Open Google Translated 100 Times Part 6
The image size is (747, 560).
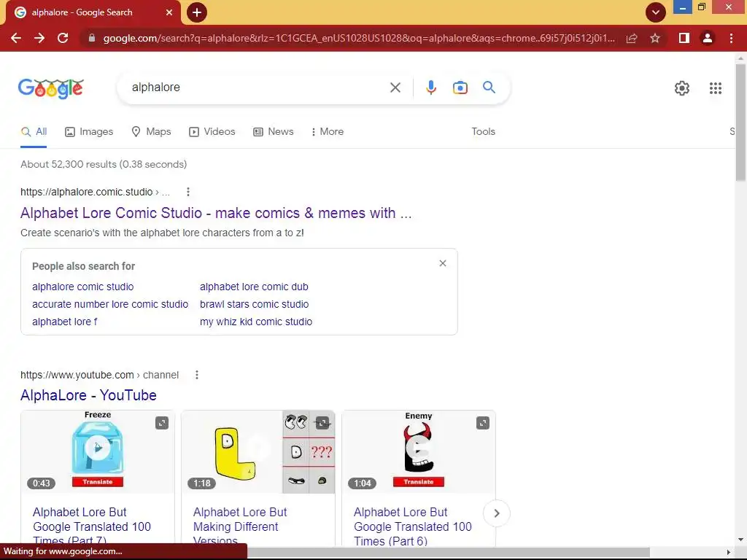[413, 526]
